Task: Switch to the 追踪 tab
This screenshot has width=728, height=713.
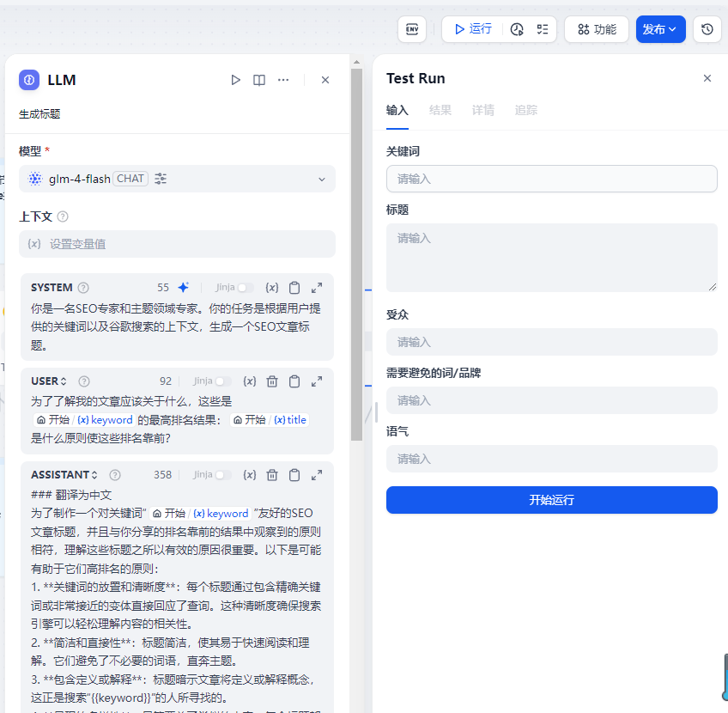Action: pos(526,110)
